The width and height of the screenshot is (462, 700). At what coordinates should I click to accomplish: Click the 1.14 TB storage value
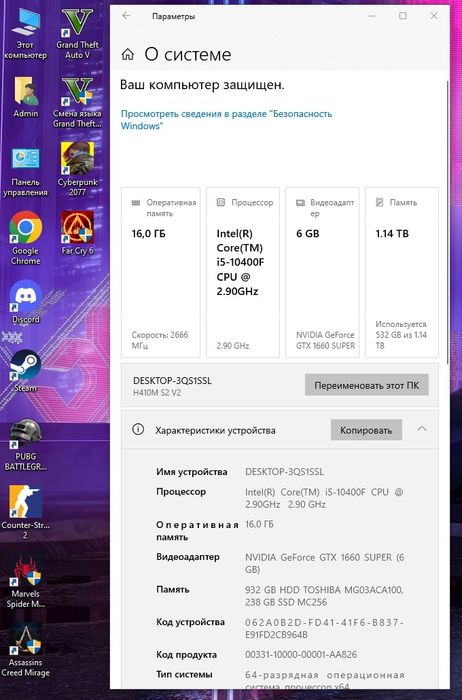pyautogui.click(x=392, y=233)
